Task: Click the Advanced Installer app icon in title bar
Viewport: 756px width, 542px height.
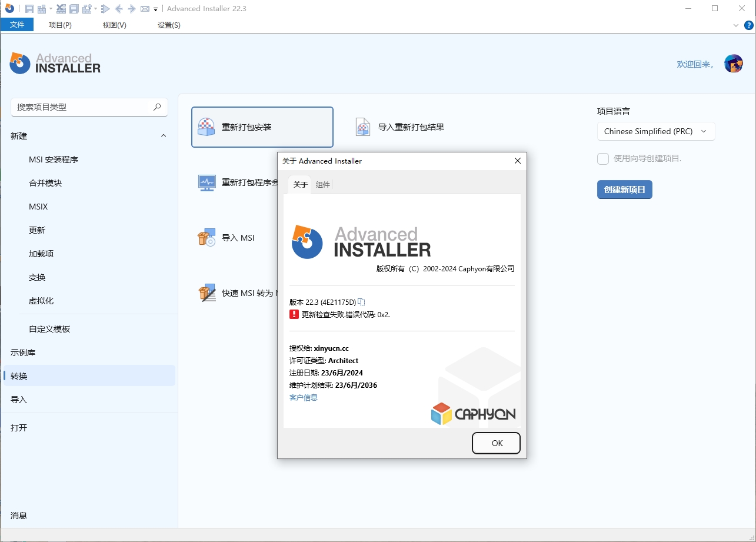Action: pos(9,8)
